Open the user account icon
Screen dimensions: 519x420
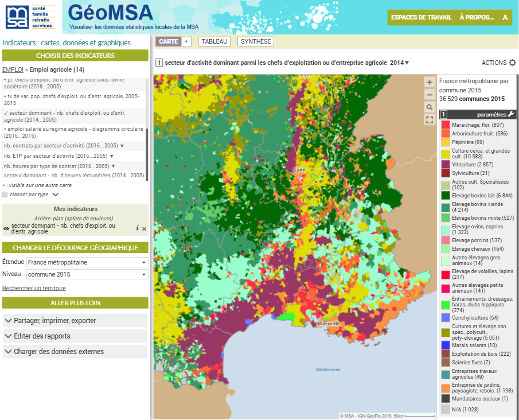coord(505,18)
